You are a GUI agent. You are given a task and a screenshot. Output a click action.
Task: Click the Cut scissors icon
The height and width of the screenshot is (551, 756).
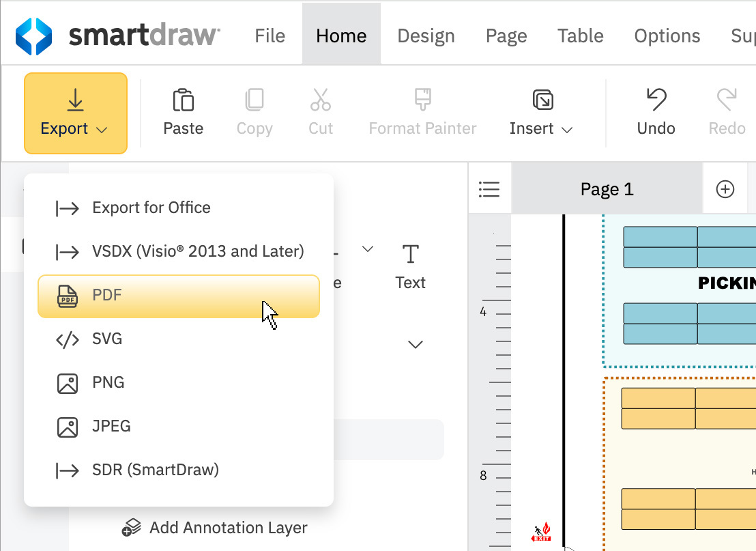(x=321, y=100)
